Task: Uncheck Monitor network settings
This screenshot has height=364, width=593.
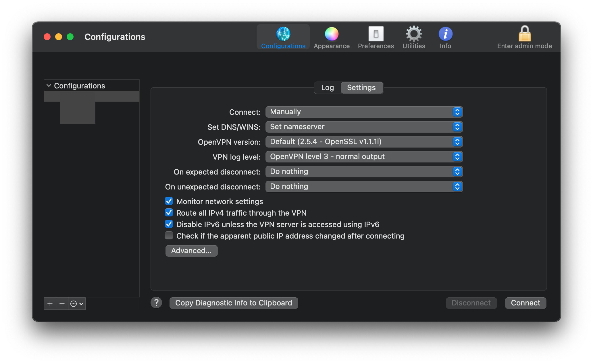Action: click(169, 201)
